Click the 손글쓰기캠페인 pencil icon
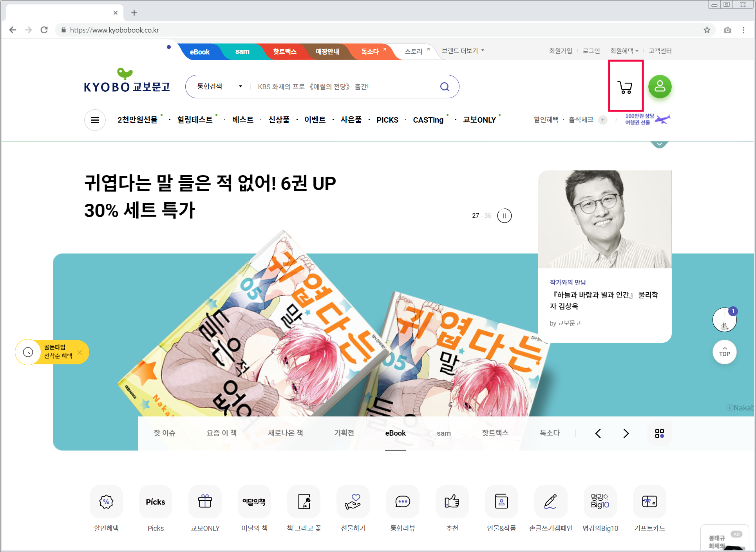This screenshot has width=756, height=552. tap(551, 501)
